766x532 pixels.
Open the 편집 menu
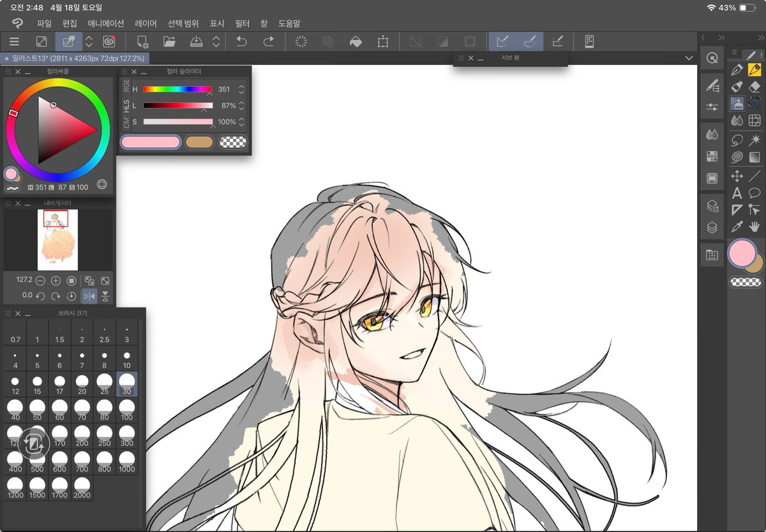click(x=70, y=23)
